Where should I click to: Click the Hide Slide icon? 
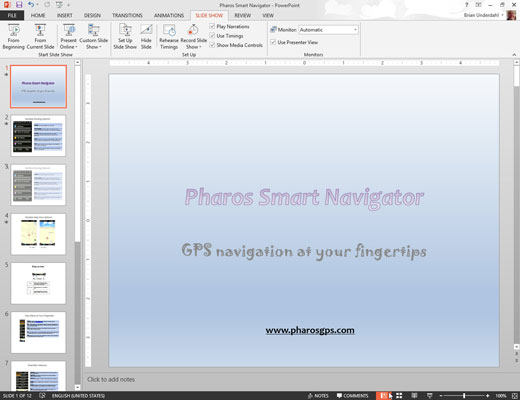point(146,30)
